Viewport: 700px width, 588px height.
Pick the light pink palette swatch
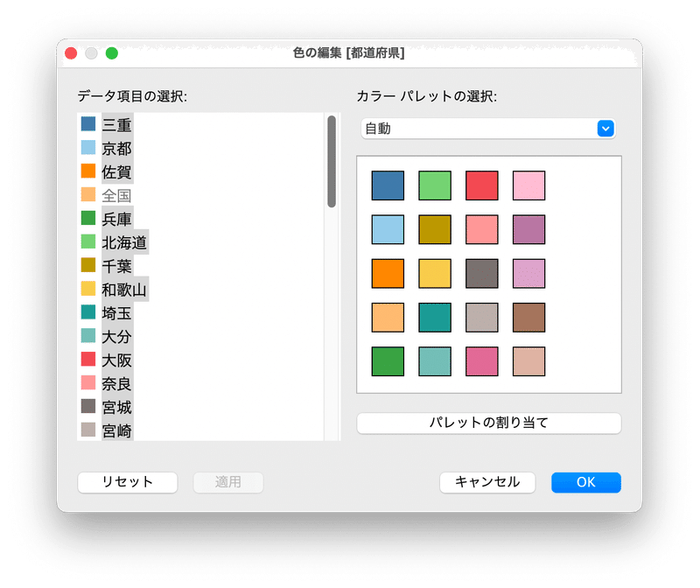click(x=529, y=185)
